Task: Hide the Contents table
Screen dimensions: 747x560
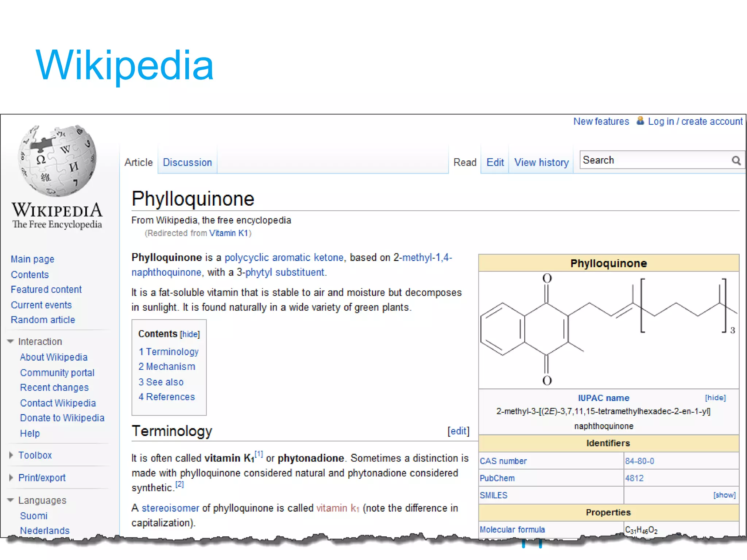Action: [x=190, y=334]
